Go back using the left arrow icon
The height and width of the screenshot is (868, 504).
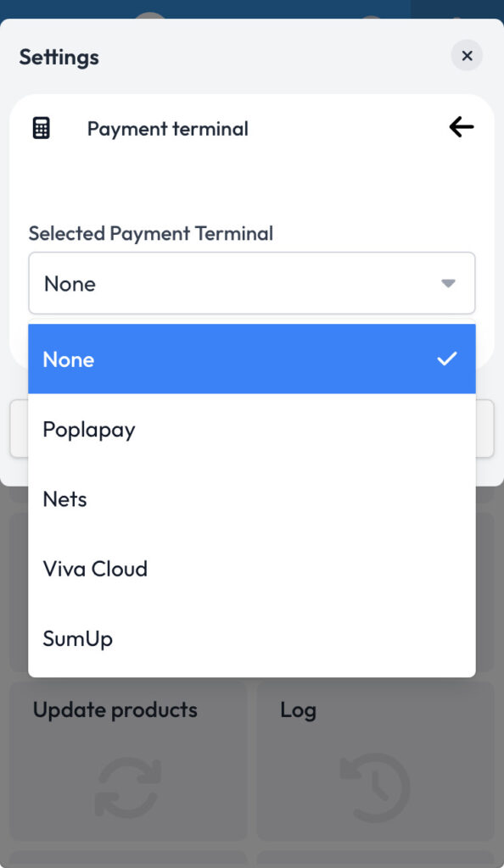(x=462, y=127)
